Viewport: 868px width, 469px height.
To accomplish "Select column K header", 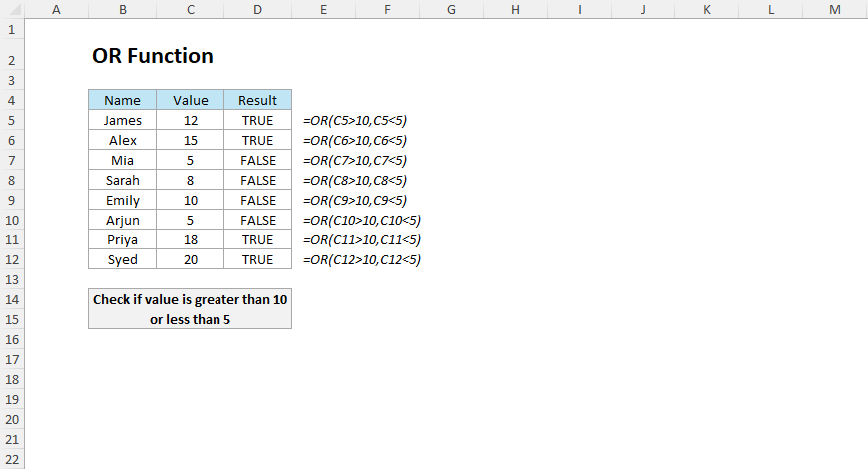I will pos(707,9).
